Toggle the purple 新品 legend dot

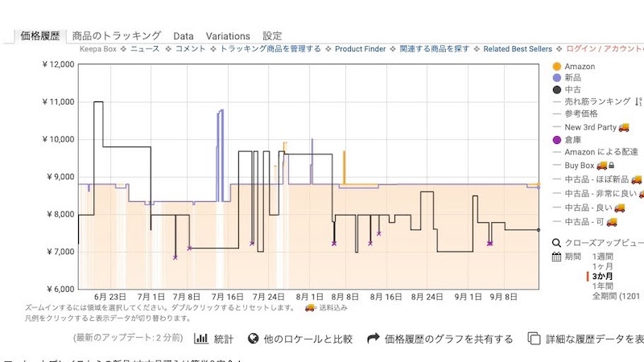[557, 77]
